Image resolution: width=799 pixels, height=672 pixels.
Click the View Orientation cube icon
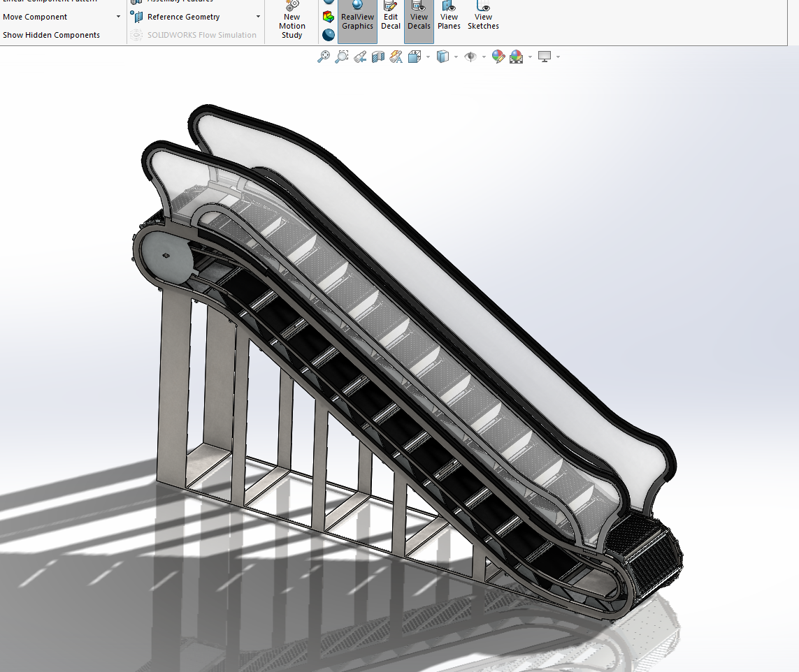(415, 57)
